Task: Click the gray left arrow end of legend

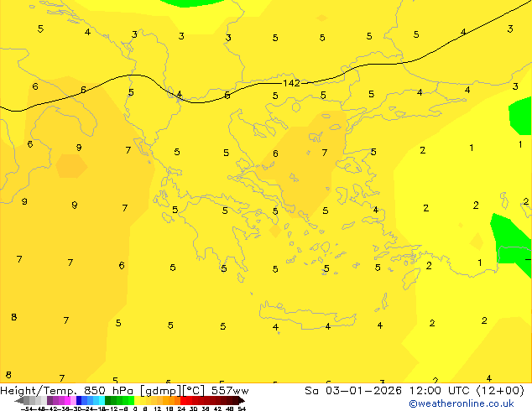Action: (19, 400)
